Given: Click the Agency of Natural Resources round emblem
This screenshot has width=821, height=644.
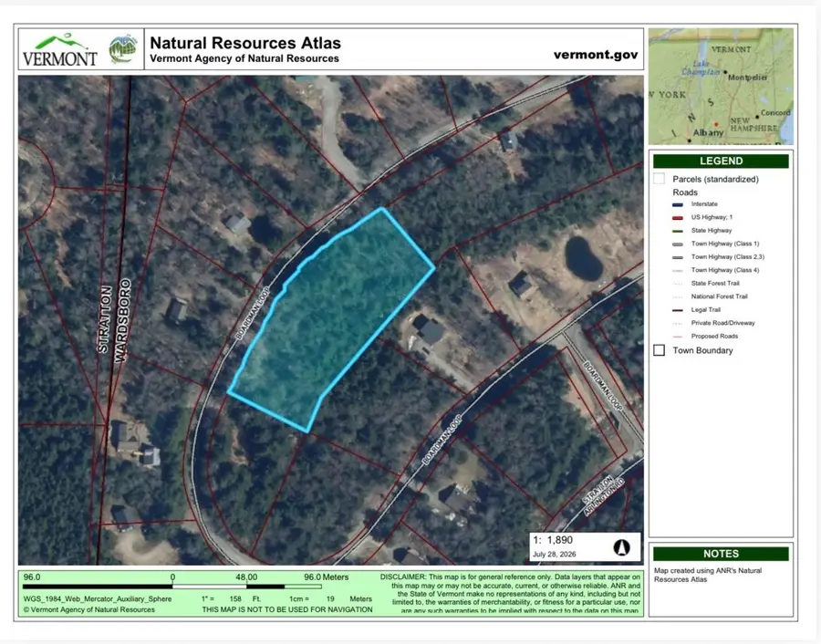Looking at the screenshot, I should pyautogui.click(x=122, y=49).
